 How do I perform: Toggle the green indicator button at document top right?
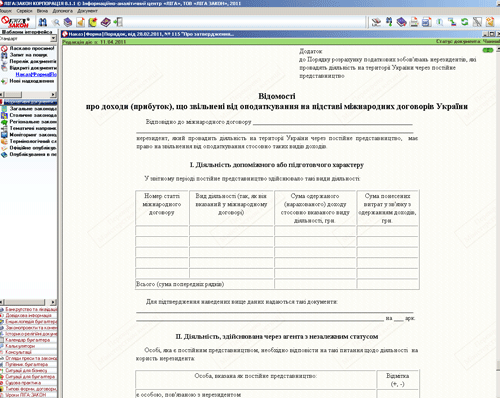[488, 50]
